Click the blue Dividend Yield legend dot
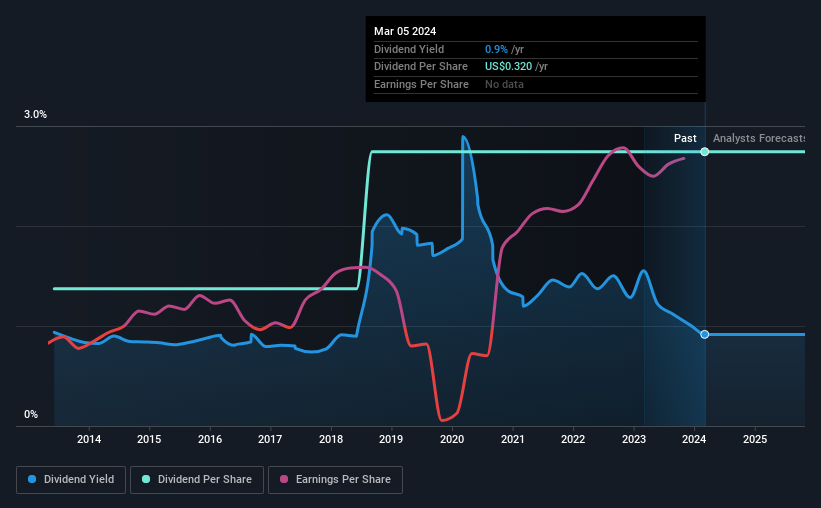The width and height of the screenshot is (821, 508). 32,479
